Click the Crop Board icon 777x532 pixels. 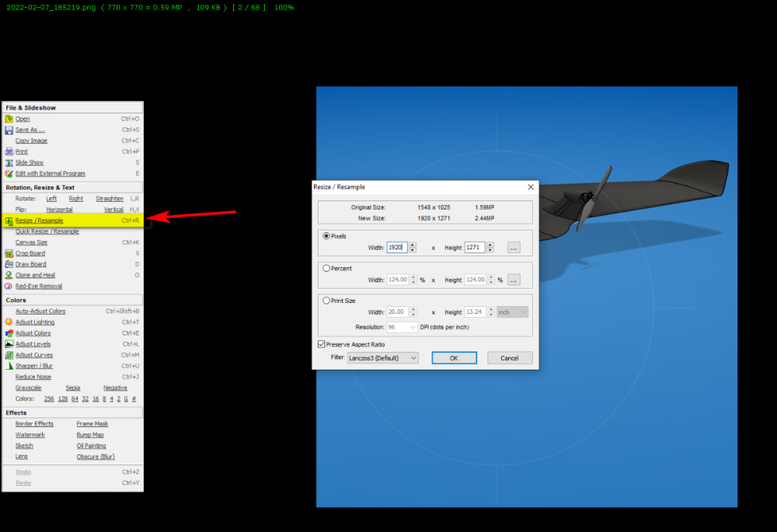coord(9,253)
